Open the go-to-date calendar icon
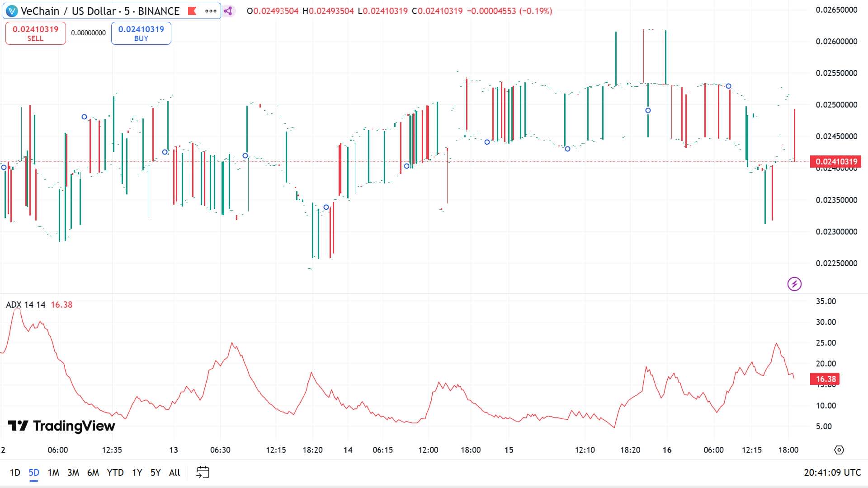868x488 pixels. 203,472
